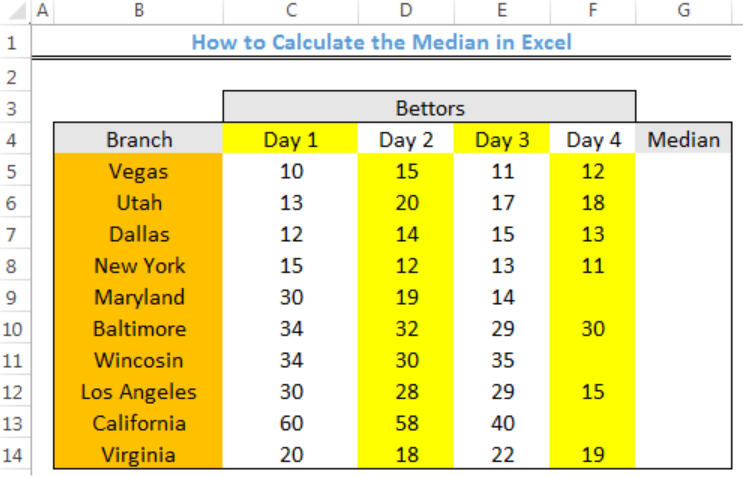
Task: Click Virginia Day 4 value 19
Action: pyautogui.click(x=592, y=455)
